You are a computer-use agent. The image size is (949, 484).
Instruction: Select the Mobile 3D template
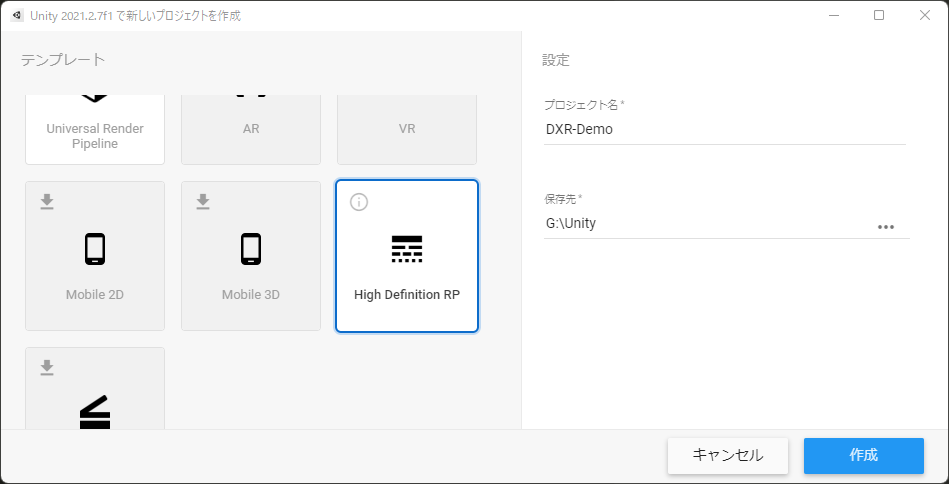(251, 256)
